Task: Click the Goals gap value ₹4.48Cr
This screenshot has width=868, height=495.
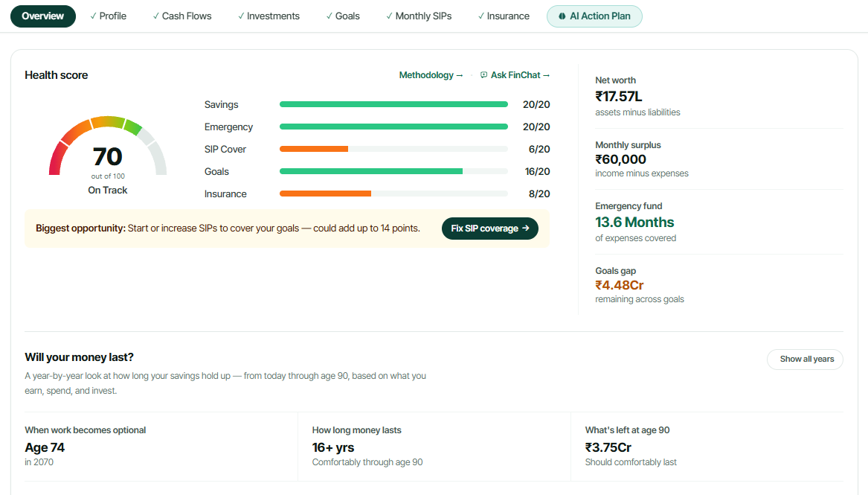Action: (619, 285)
